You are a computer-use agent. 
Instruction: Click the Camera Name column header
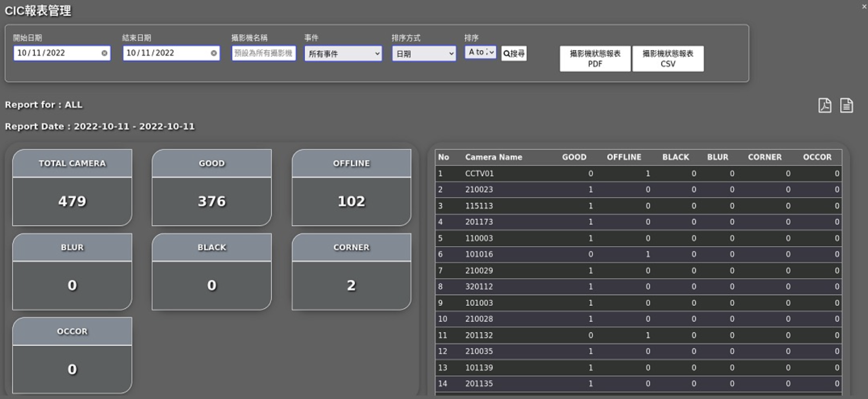click(493, 157)
